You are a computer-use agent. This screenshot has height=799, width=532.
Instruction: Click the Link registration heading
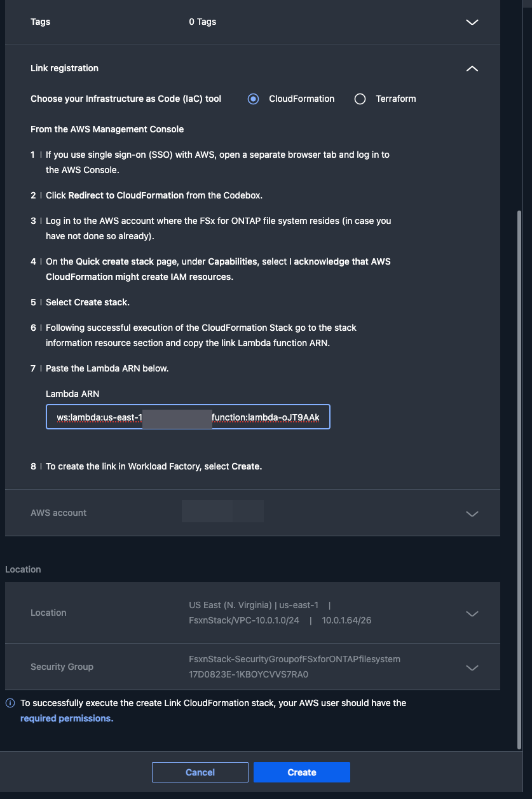64,68
